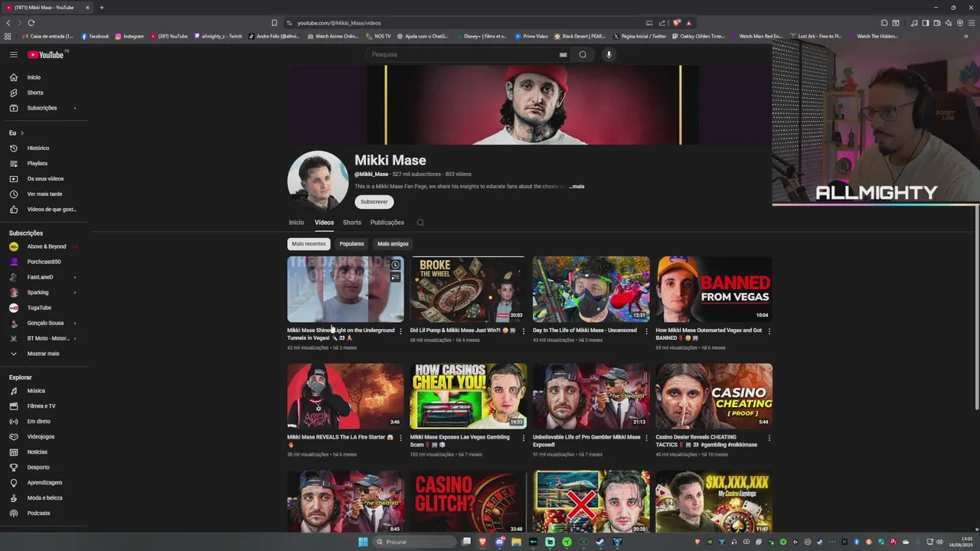Reload the page with browser refresh icon
The width and height of the screenshot is (980, 551).
31,23
